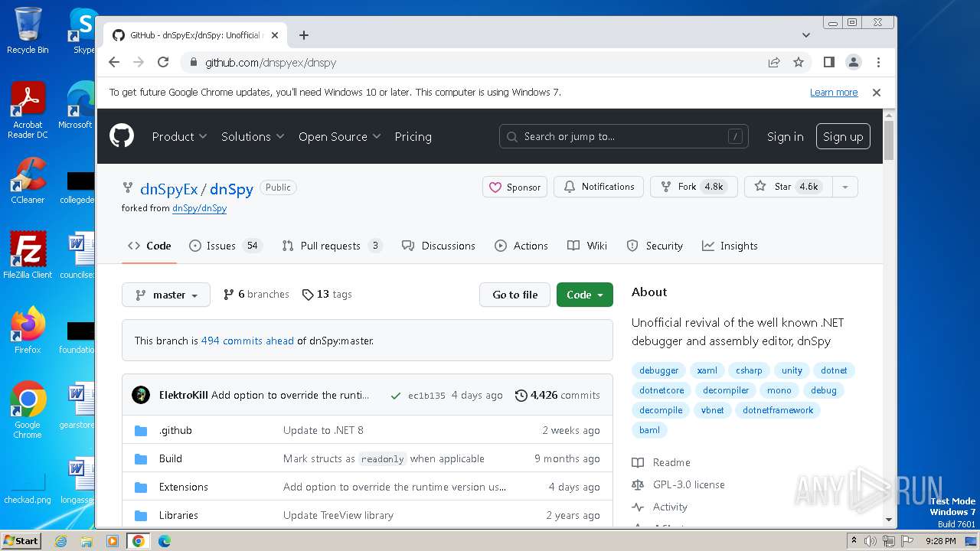This screenshot has width=980, height=551.
Task: Fork the repository with Fork button
Action: pos(693,187)
